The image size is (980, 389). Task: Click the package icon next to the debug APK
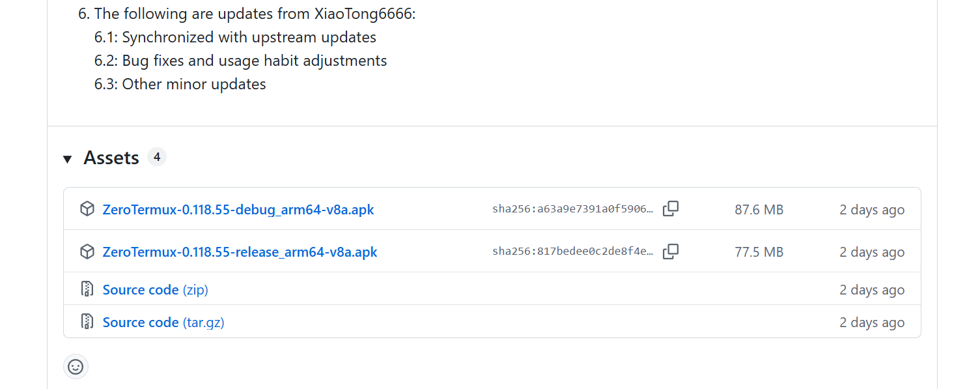click(87, 209)
